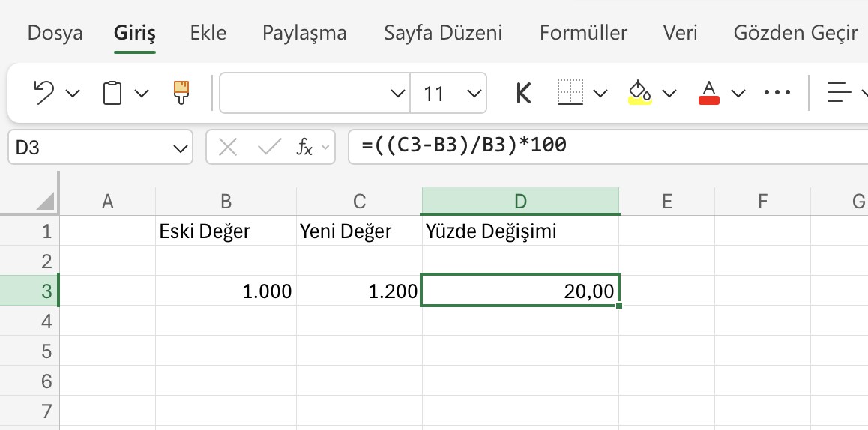The height and width of the screenshot is (430, 868).
Task: Open the three-dots more options menu
Action: point(777,92)
